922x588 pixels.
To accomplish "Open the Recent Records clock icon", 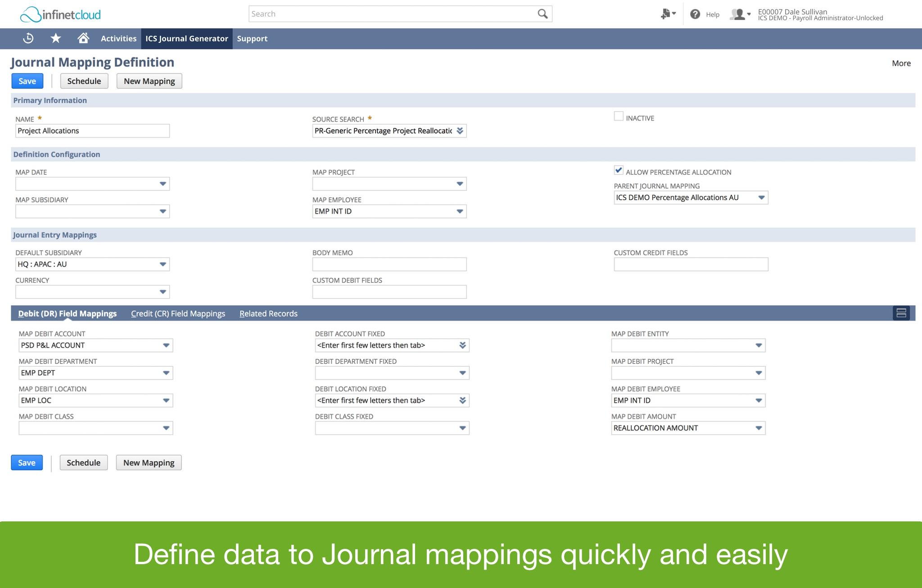I will point(28,38).
